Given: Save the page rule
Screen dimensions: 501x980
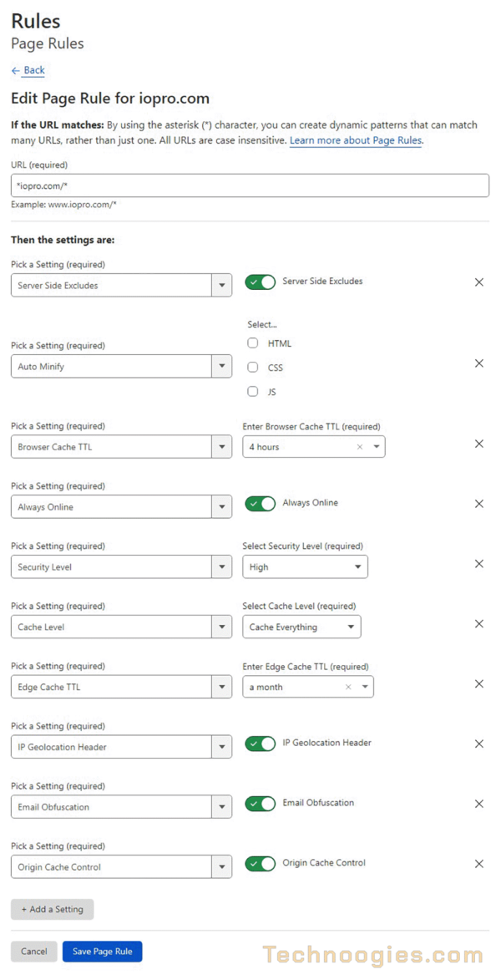Looking at the screenshot, I should coord(102,951).
